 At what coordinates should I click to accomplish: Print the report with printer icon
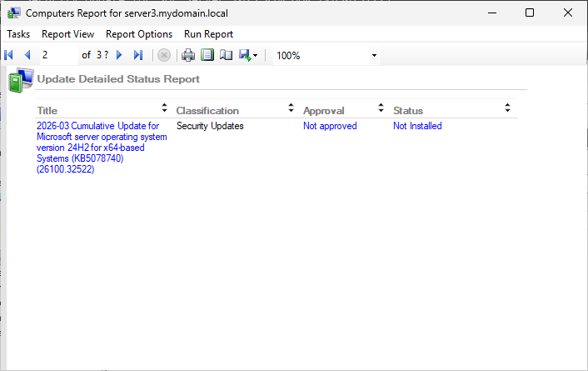pos(188,55)
